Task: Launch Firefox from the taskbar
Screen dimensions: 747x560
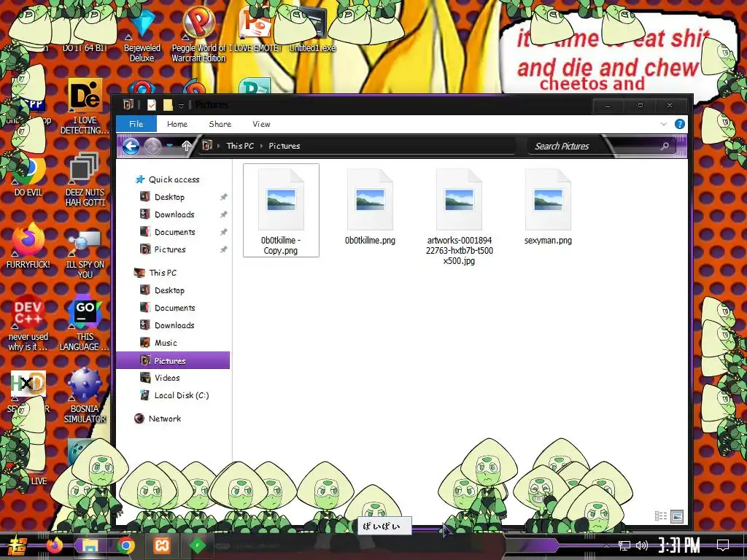Action: [54, 545]
